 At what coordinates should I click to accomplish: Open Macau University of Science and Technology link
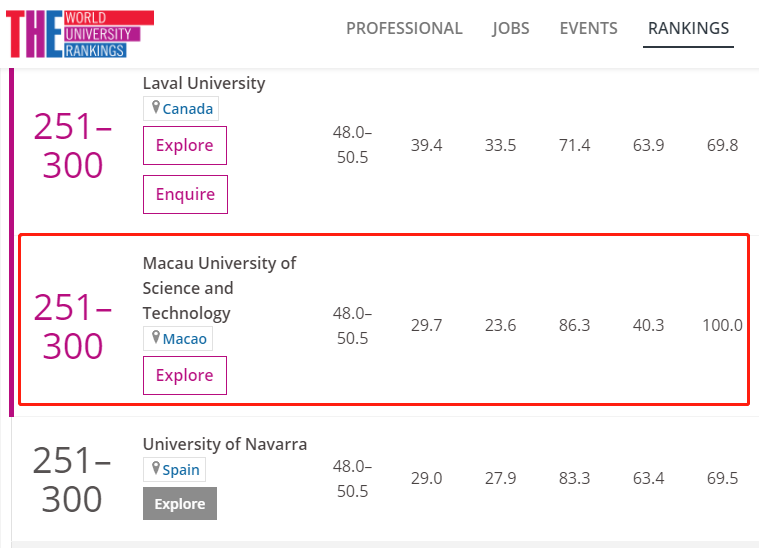pyautogui.click(x=219, y=288)
